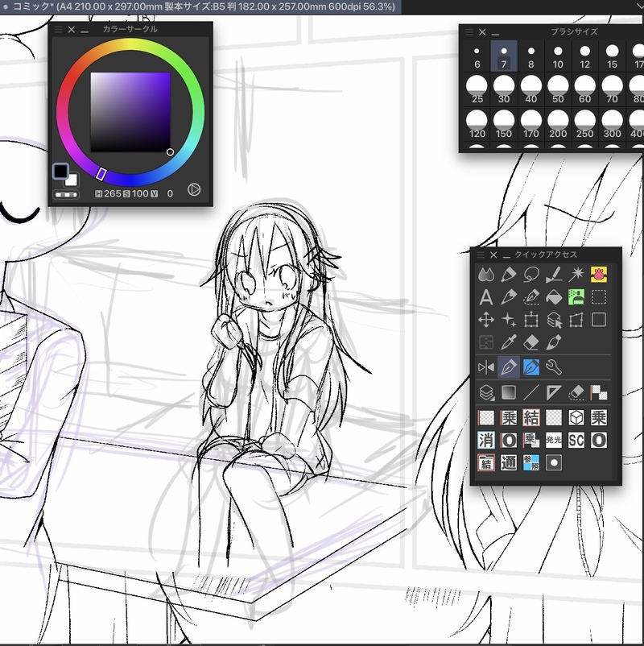
Task: Choose brush size 10
Action: pos(558,56)
